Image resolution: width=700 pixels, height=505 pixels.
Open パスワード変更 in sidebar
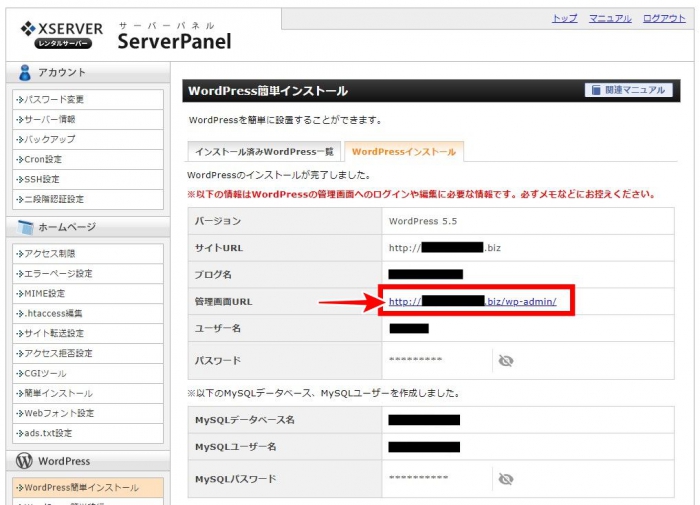pyautogui.click(x=88, y=99)
